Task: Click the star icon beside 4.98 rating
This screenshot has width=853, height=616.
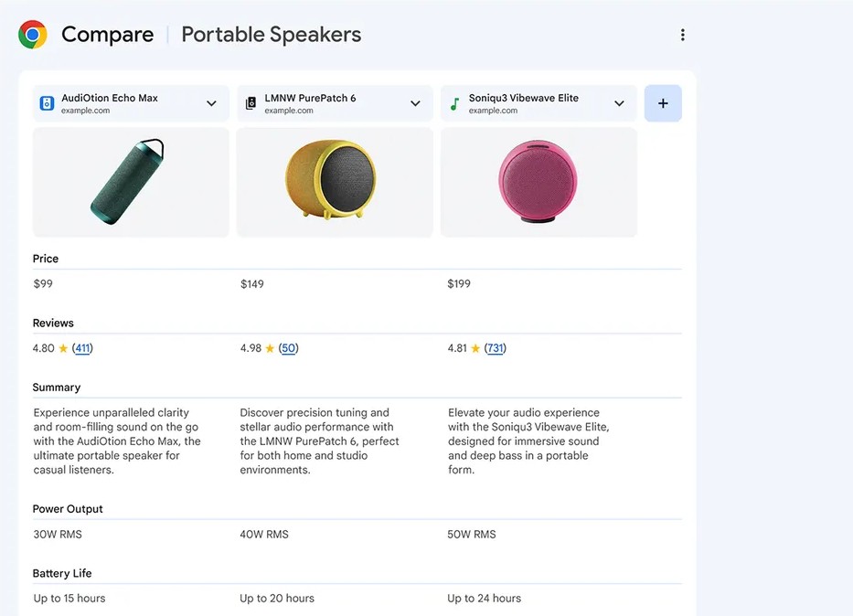Action: point(270,348)
